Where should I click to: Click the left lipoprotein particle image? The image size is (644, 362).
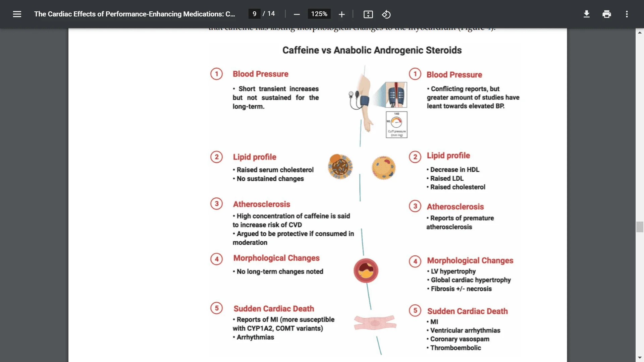(340, 167)
